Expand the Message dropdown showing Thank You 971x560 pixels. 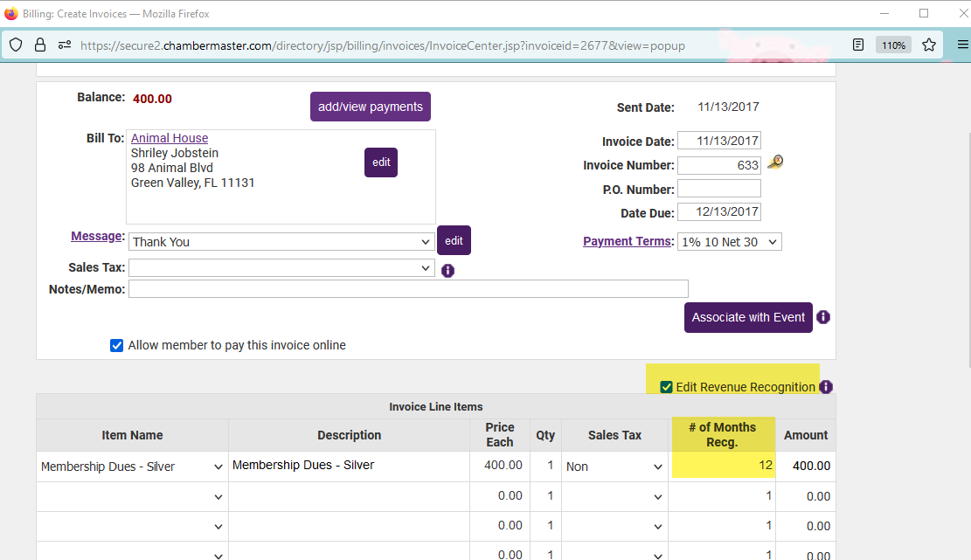[x=281, y=242]
